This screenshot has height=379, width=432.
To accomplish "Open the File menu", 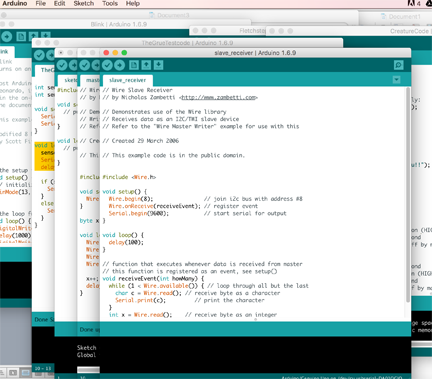I will (x=41, y=3).
